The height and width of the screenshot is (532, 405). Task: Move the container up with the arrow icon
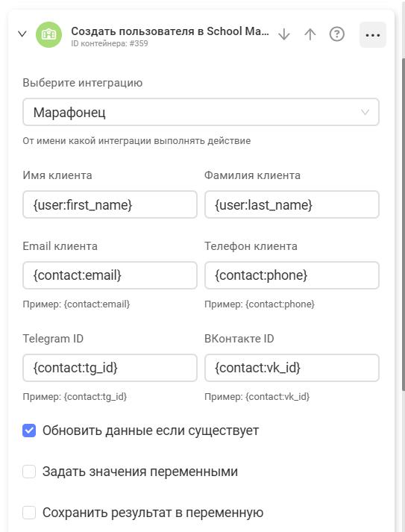pyautogui.click(x=310, y=34)
